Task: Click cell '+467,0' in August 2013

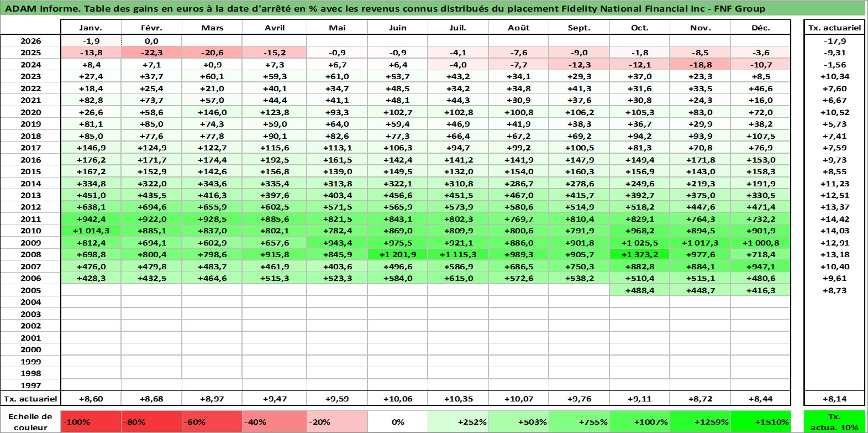Action: click(519, 195)
